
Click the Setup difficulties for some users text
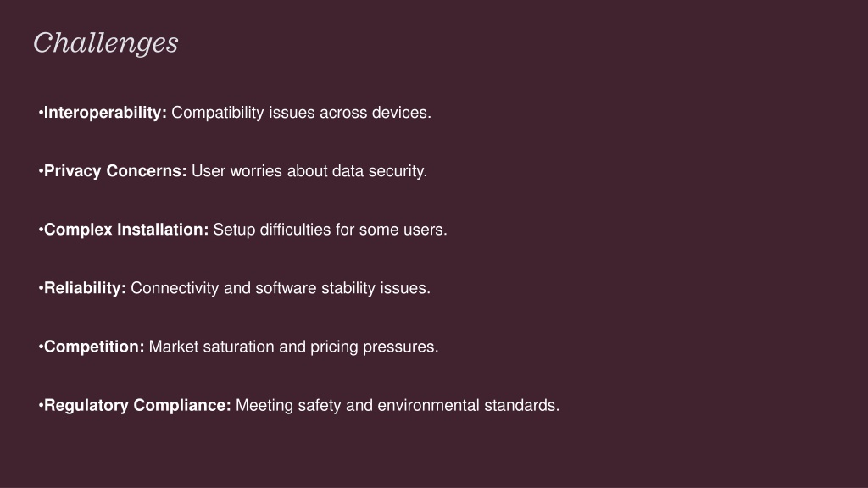pyautogui.click(x=330, y=230)
